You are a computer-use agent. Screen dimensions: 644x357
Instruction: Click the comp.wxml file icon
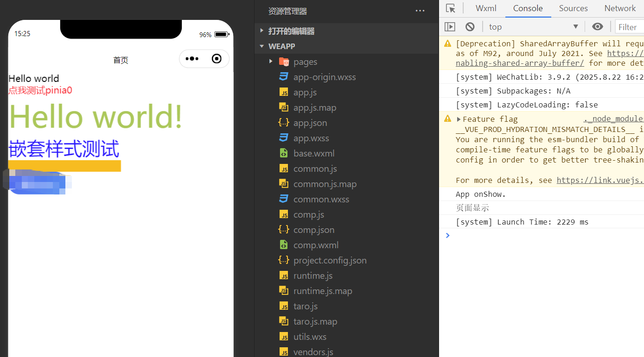(x=284, y=245)
